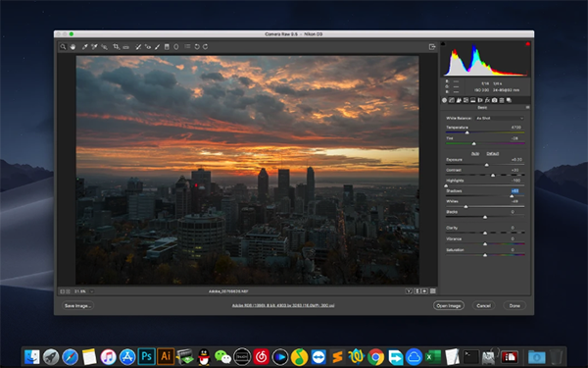Open Google Chrome from the Dock

(x=375, y=357)
